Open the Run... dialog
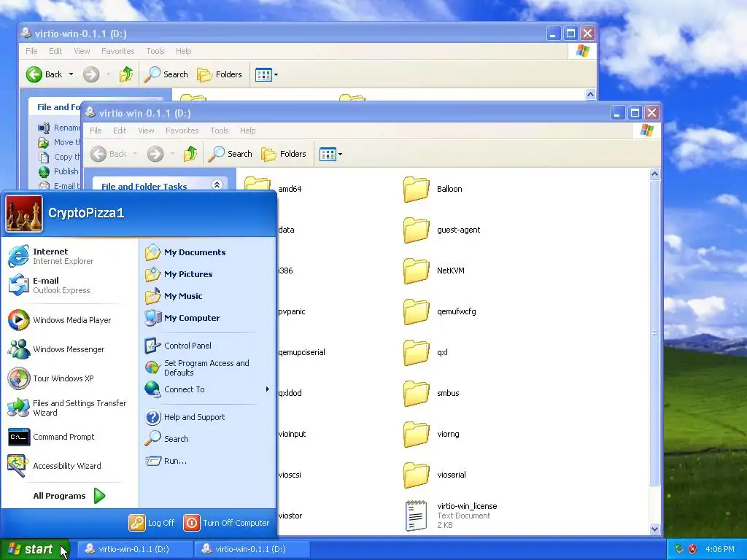The height and width of the screenshot is (560, 747). pos(166,461)
